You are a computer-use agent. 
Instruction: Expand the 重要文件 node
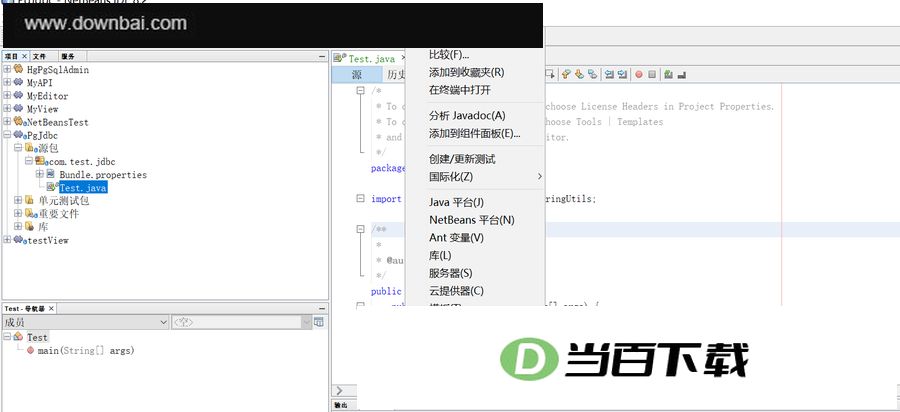click(18, 213)
